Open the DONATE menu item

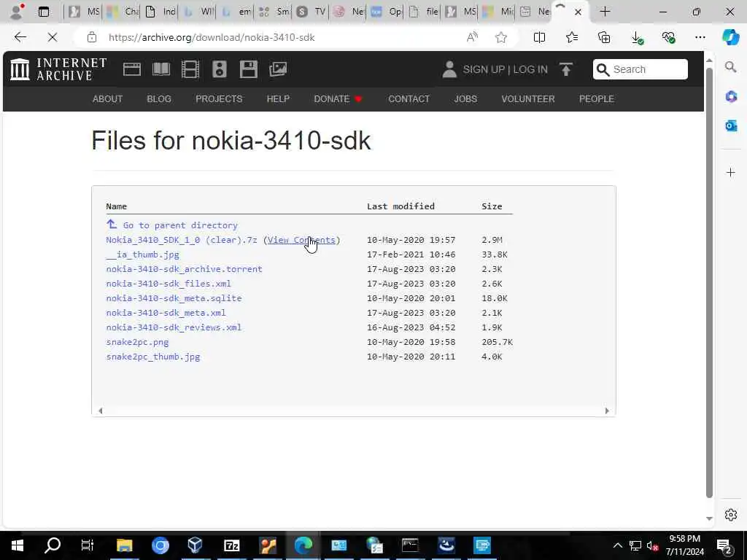pos(338,99)
